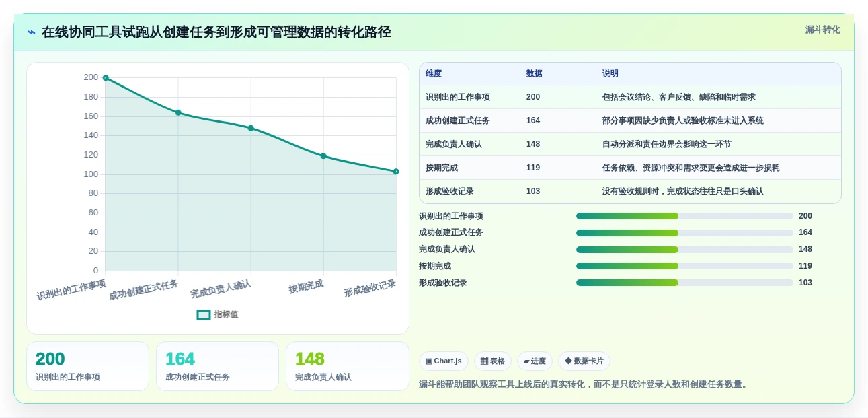This screenshot has width=868, height=418.
Task: Select table cell 成功创建正式任务
Action: (458, 120)
